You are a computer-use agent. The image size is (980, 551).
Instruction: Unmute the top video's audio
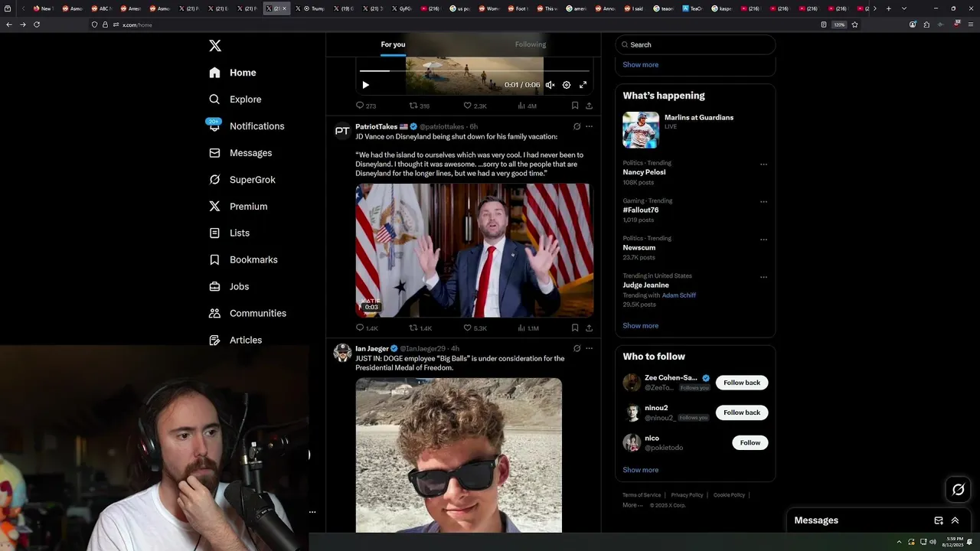(x=550, y=85)
